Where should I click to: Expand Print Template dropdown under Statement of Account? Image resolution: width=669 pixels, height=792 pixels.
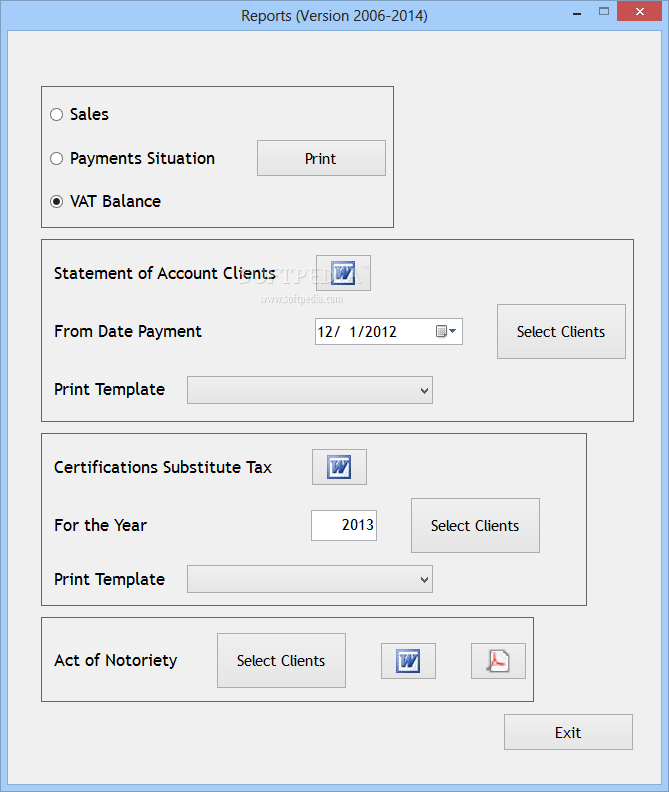point(310,390)
